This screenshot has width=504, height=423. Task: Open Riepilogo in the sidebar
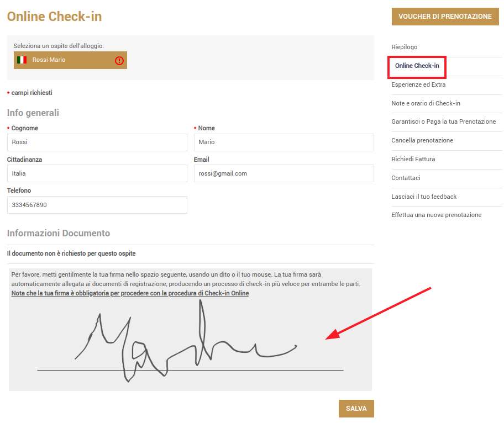click(404, 47)
